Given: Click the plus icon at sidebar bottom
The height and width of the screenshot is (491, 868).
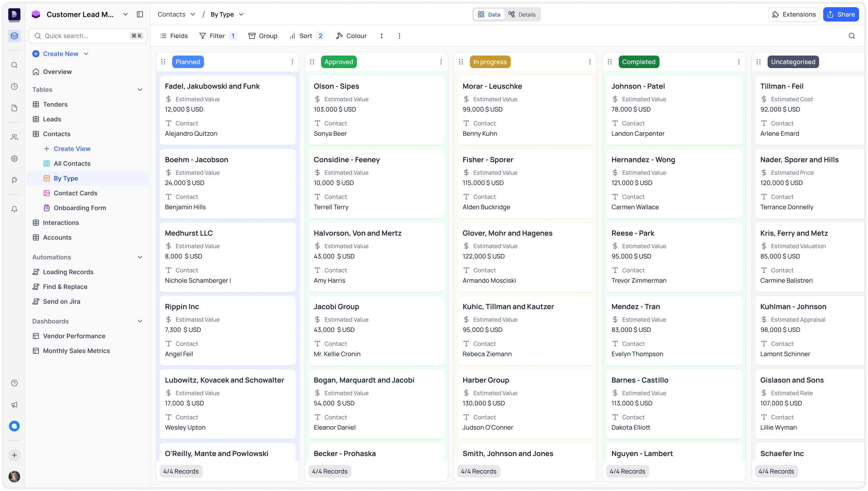Looking at the screenshot, I should click(14, 455).
